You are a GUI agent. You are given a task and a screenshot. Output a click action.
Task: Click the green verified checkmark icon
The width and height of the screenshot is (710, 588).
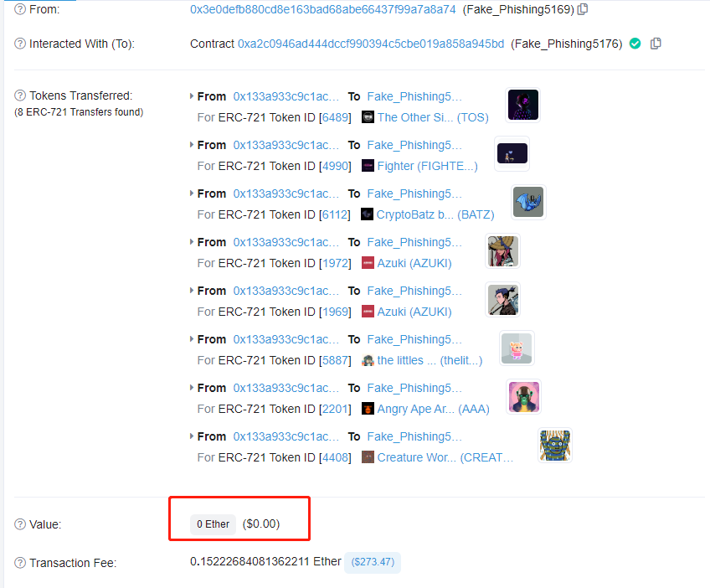635,44
